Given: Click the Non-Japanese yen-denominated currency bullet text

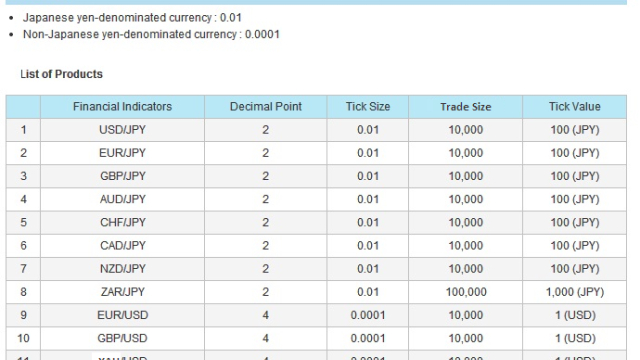Looking at the screenshot, I should [151, 34].
